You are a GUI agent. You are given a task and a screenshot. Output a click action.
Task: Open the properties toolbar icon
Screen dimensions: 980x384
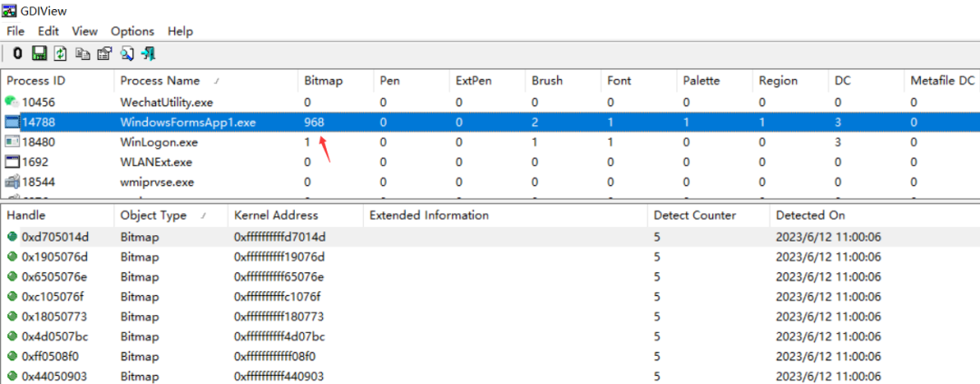[x=104, y=54]
